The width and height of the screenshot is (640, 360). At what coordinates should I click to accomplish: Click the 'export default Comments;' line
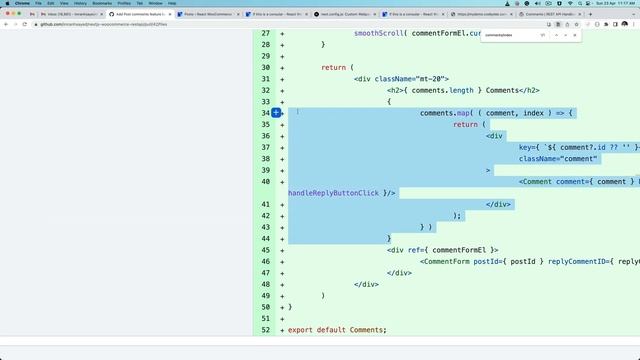point(337,330)
